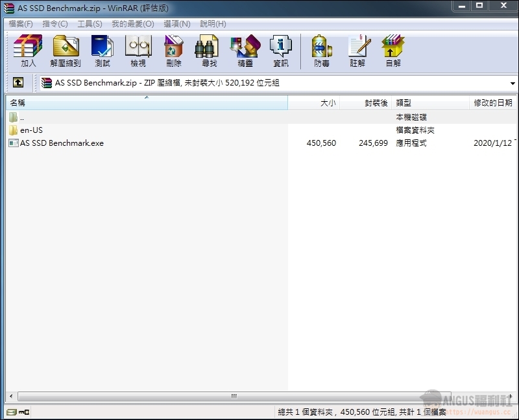Select the en-US folder
The image size is (519, 420).
click(31, 130)
